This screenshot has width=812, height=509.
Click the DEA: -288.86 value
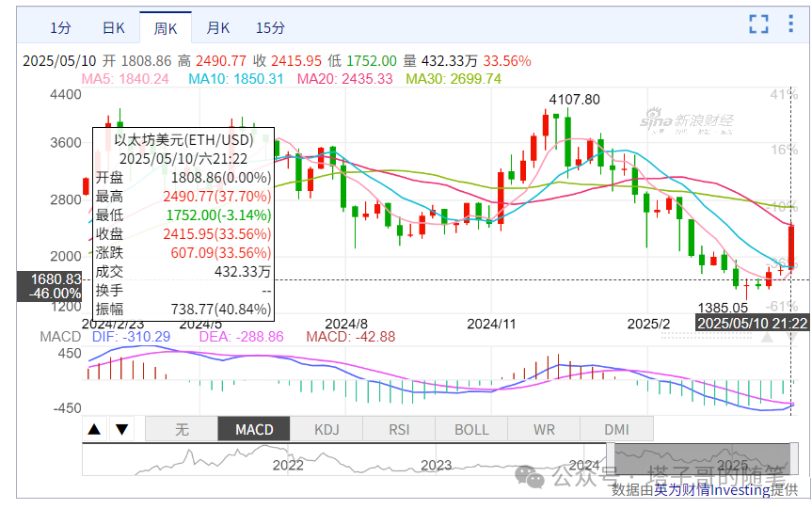[x=241, y=337]
